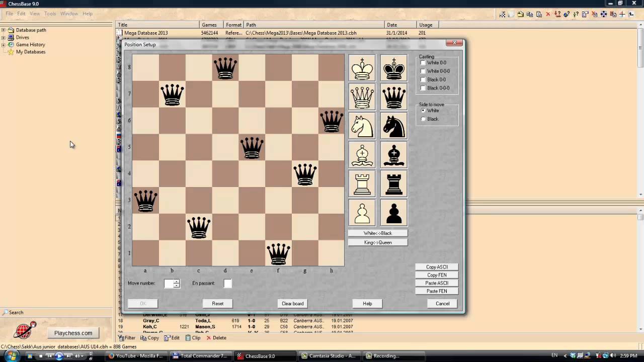Select White as side to move
Image resolution: width=644 pixels, height=362 pixels.
coord(423,111)
